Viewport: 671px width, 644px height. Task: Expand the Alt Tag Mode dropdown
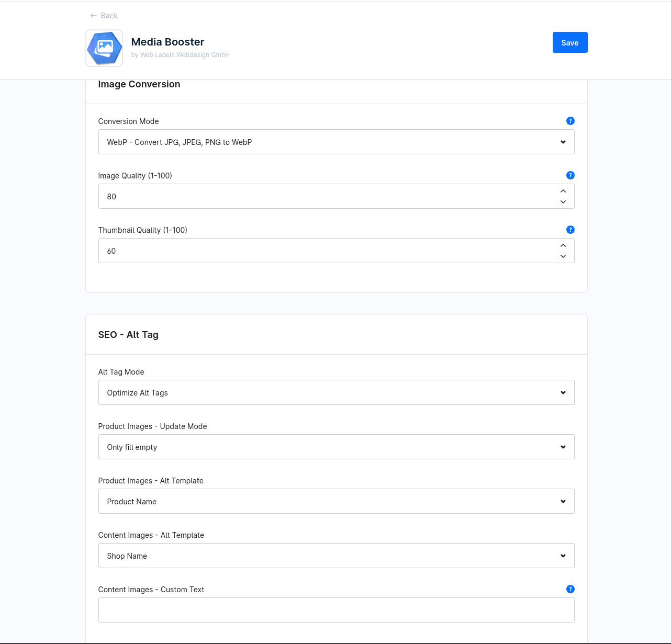(x=336, y=392)
